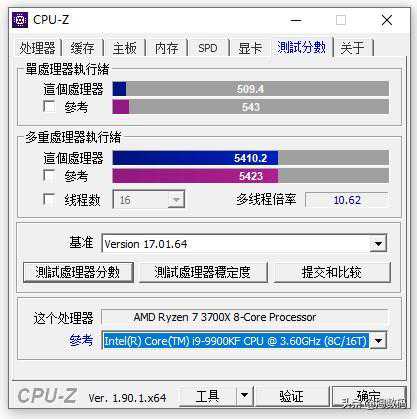The image size is (417, 419).
Task: Expand the 基准 version dropdown
Action: pos(378,244)
